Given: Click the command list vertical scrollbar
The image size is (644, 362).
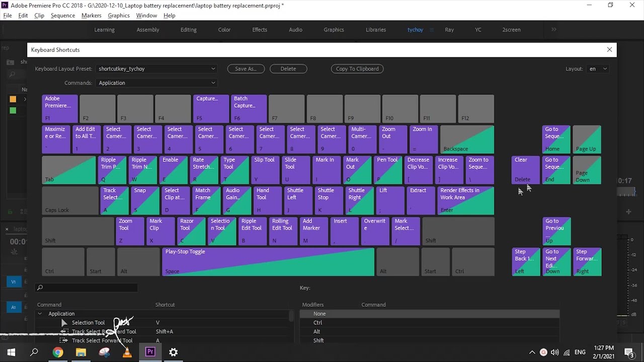Looking at the screenshot, I should [291, 316].
